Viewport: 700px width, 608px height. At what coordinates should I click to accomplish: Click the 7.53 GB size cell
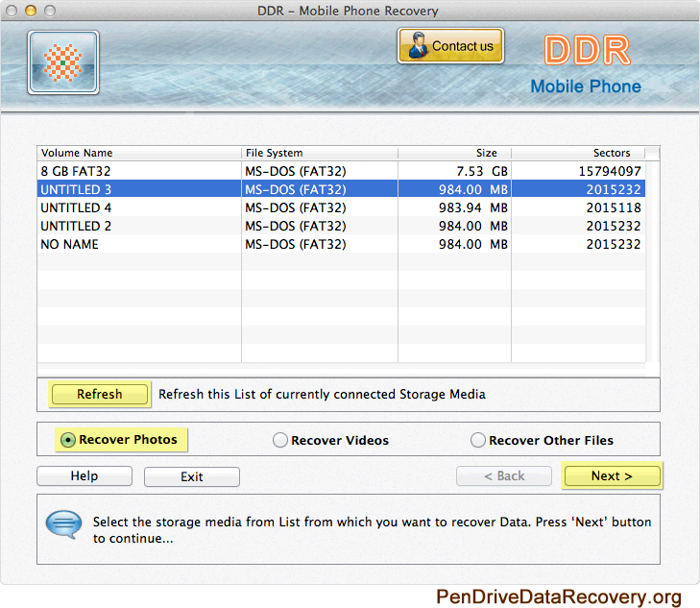click(482, 171)
